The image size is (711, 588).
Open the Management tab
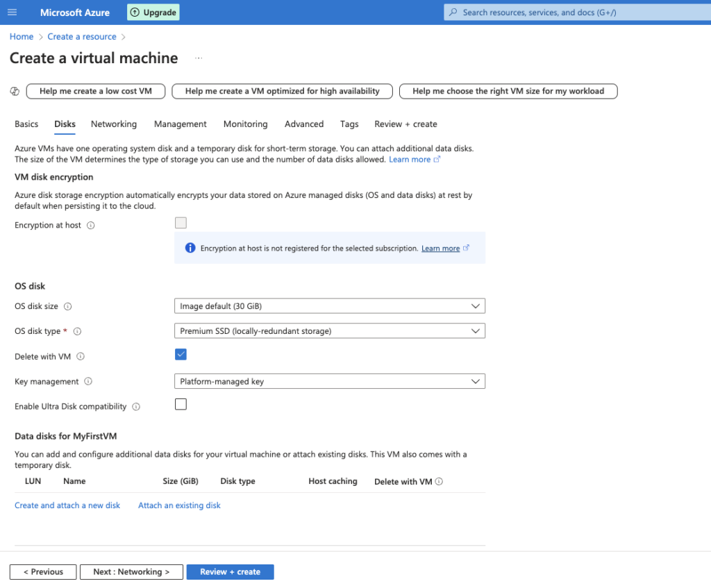pos(180,124)
